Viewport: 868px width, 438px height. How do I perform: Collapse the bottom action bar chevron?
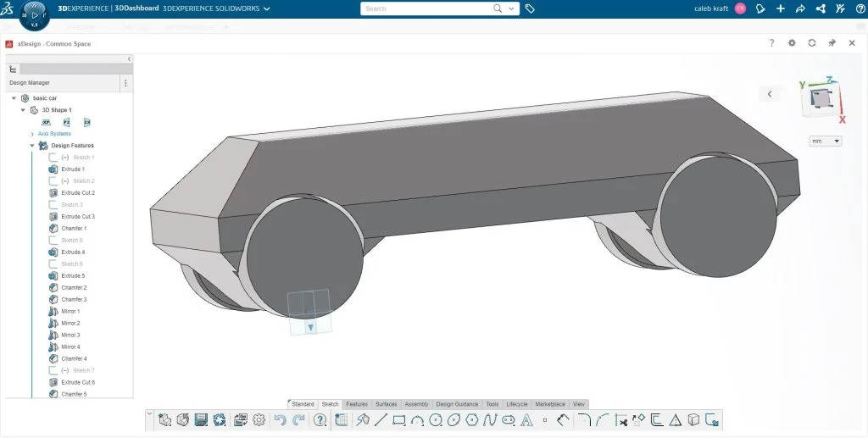point(149,413)
